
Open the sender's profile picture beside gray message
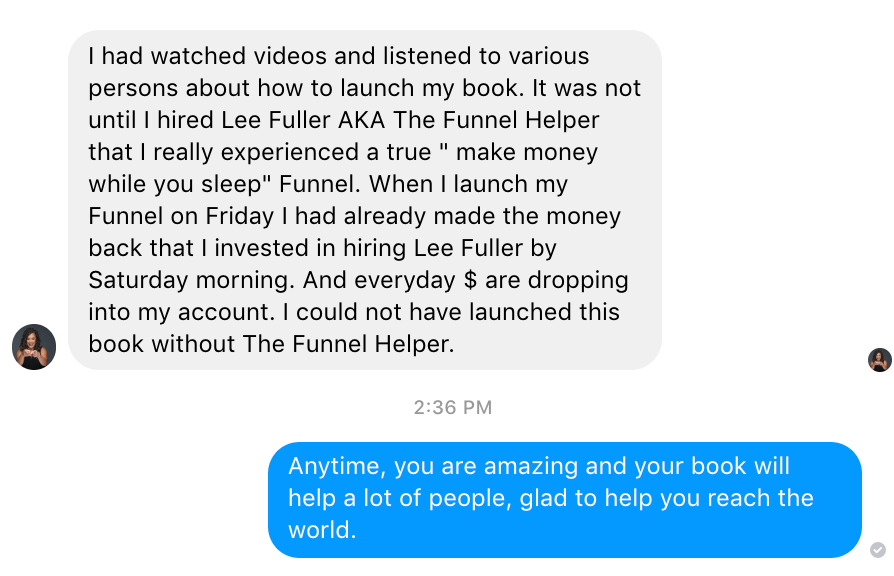pyautogui.click(x=34, y=347)
